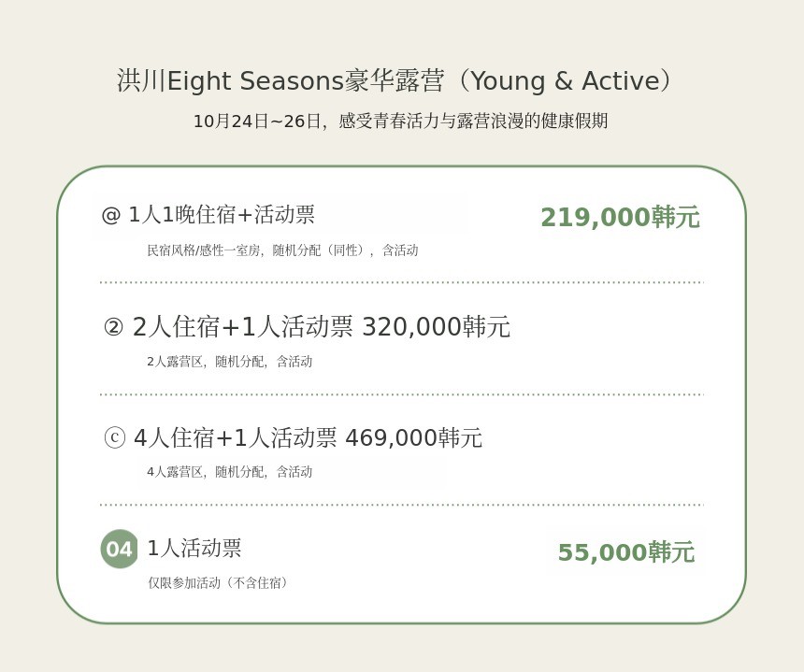This screenshot has height=672, width=804.
Task: Click the circled 2 marker
Action: click(113, 327)
